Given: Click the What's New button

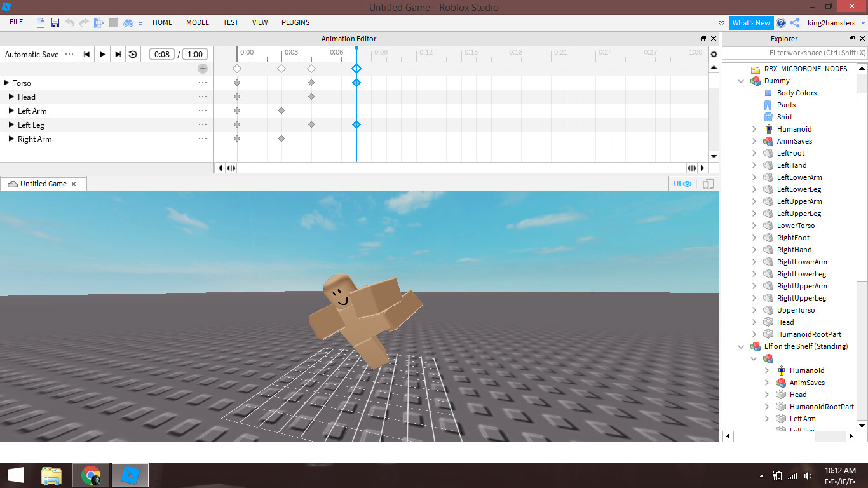Looking at the screenshot, I should [x=751, y=23].
